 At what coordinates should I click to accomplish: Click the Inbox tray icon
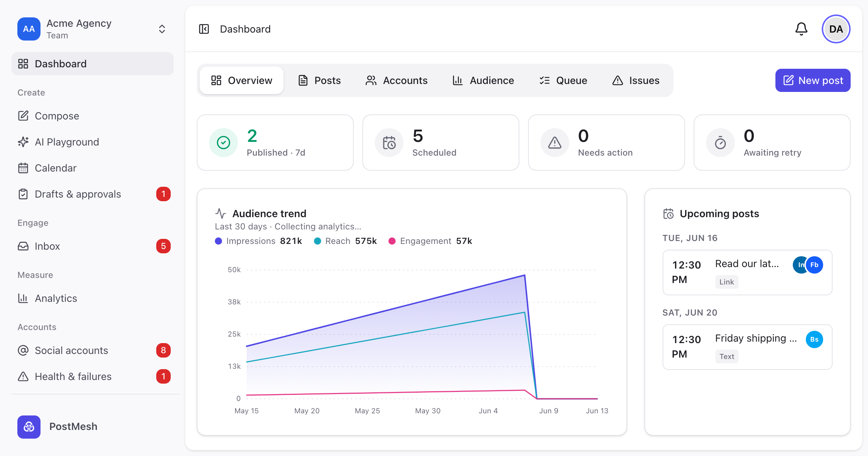click(23, 246)
